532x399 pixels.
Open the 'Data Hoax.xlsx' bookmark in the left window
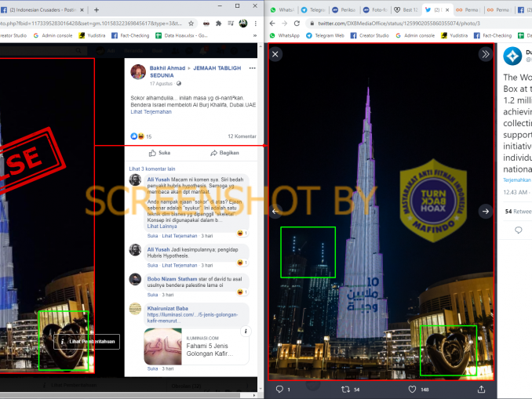pos(181,35)
